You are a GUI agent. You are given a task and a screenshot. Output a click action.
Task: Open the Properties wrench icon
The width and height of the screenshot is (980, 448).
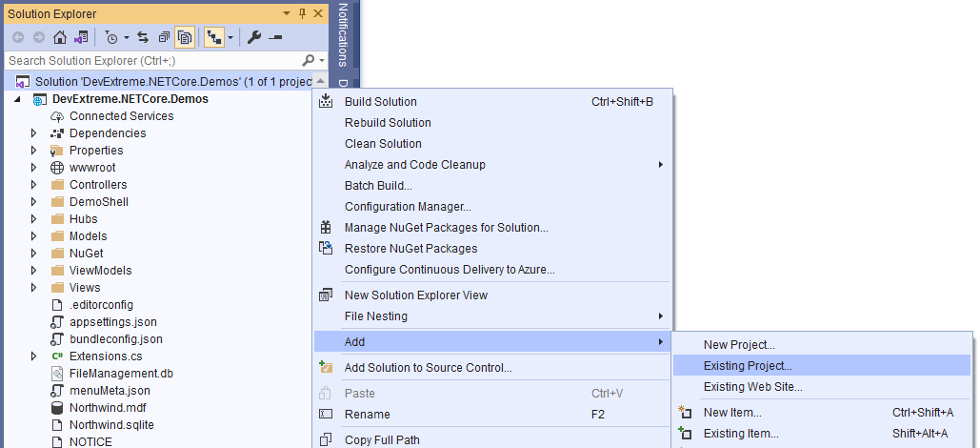coord(253,37)
